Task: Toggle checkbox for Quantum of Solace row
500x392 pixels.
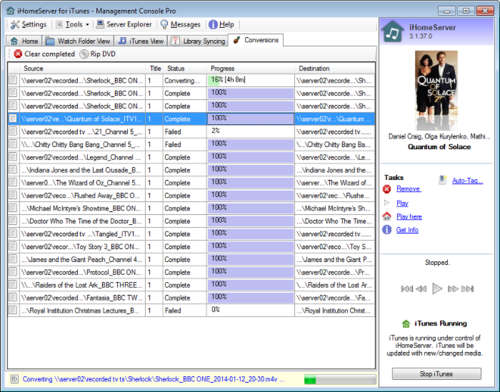Action: pyautogui.click(x=13, y=118)
